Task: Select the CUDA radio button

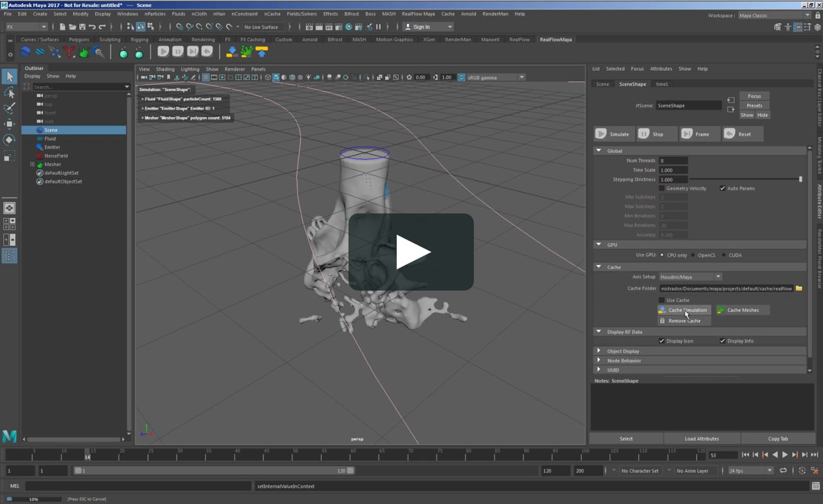Action: tap(724, 255)
